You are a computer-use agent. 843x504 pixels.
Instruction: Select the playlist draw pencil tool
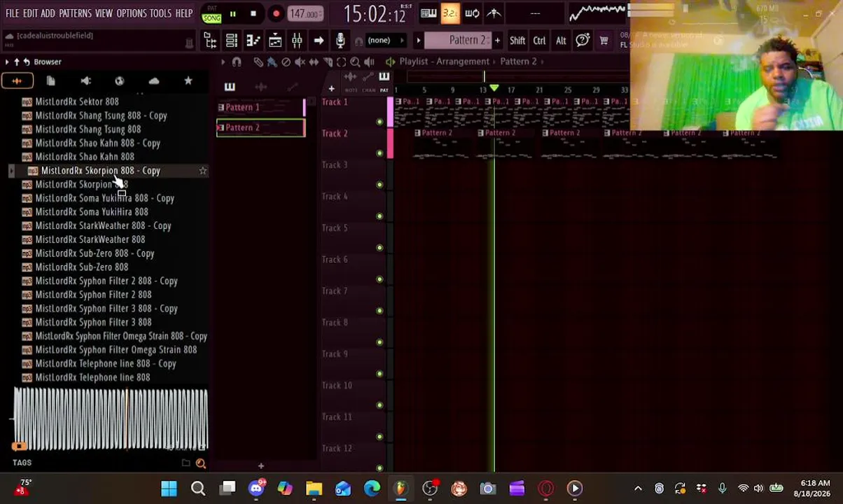(x=258, y=62)
